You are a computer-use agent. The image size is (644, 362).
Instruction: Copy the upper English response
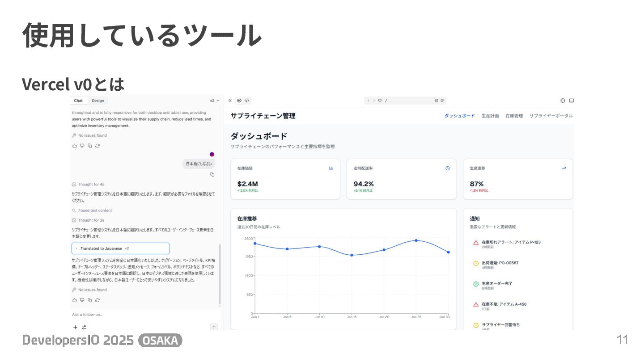tap(90, 146)
